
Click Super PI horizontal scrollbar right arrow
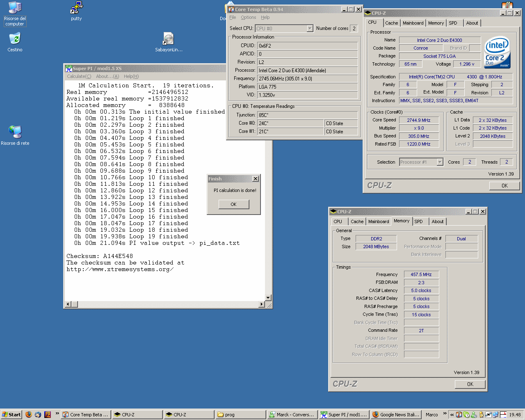pyautogui.click(x=262, y=304)
